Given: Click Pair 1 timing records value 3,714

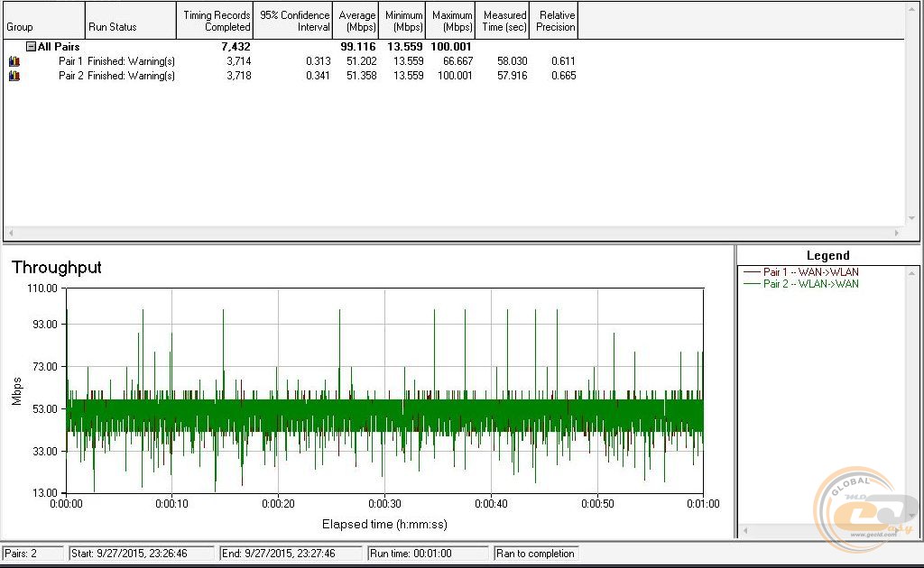Looking at the screenshot, I should coord(238,61).
